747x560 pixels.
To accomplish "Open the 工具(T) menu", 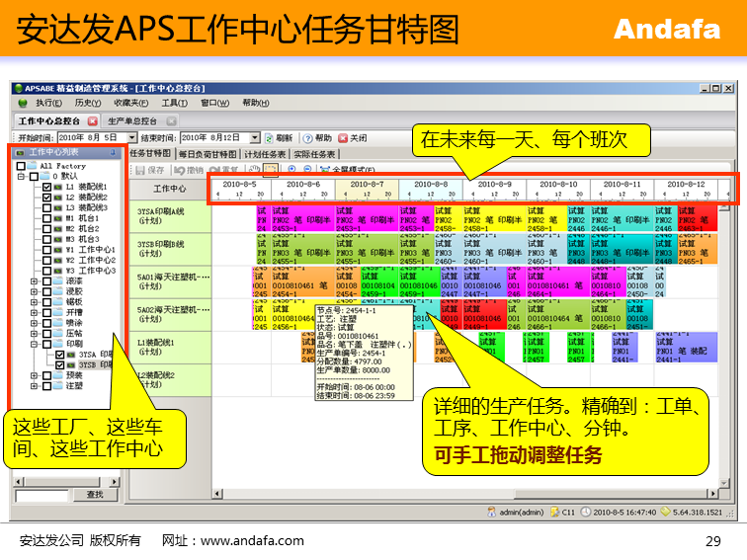I will [174, 103].
